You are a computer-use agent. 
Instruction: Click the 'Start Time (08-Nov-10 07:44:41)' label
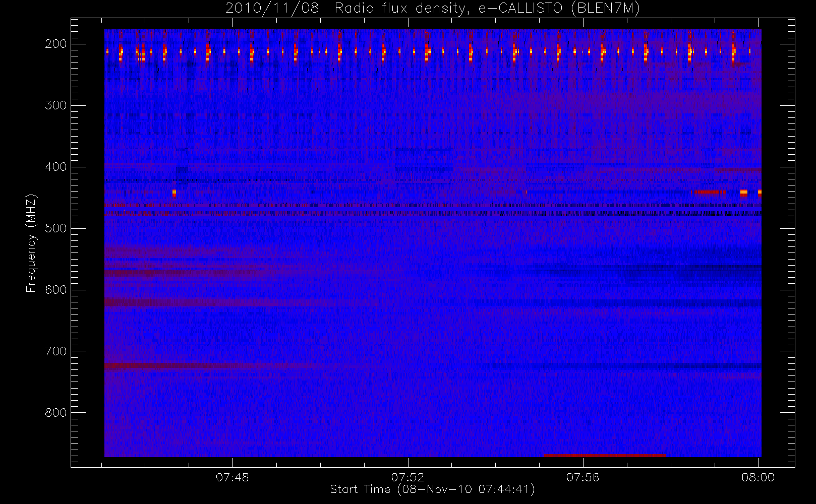click(432, 489)
